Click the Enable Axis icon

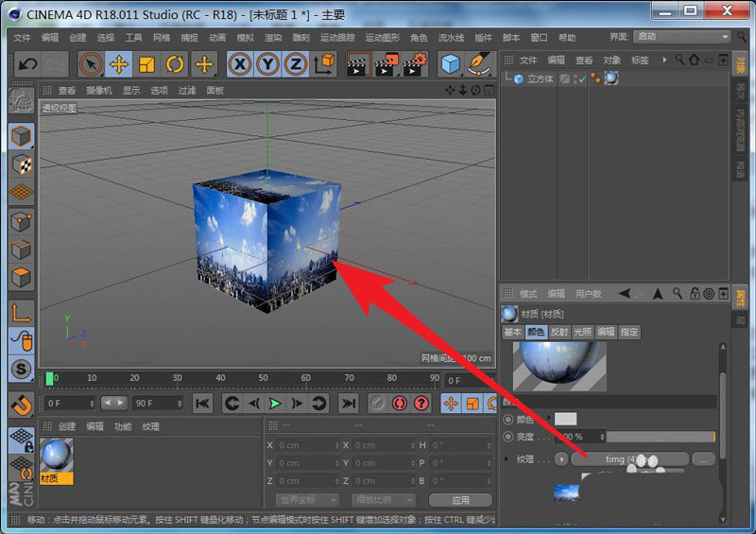pos(21,313)
